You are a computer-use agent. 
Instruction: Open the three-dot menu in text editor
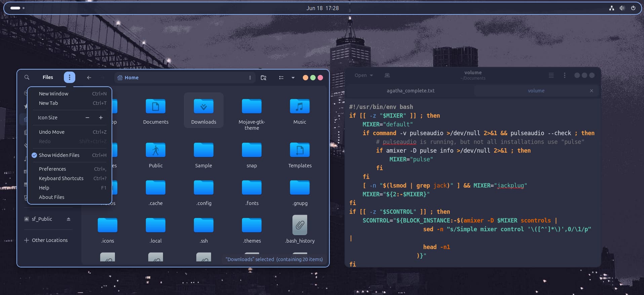tap(565, 75)
